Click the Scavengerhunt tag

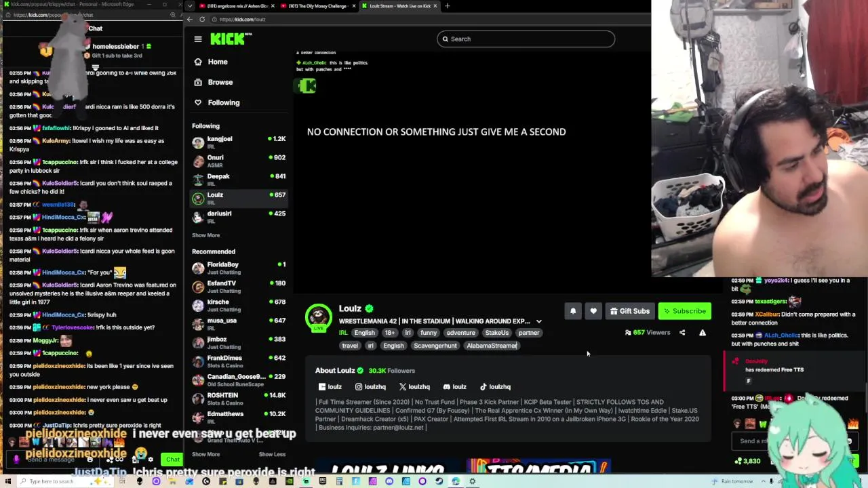point(435,346)
